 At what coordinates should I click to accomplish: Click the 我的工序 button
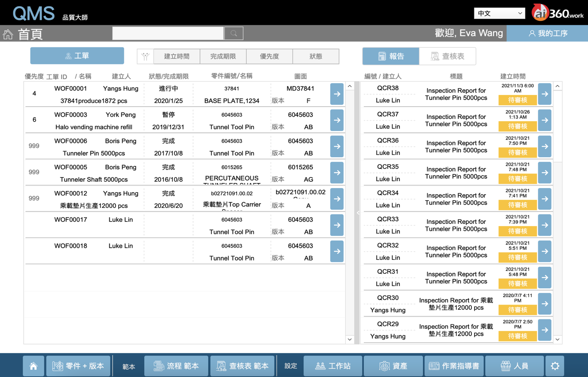click(547, 33)
